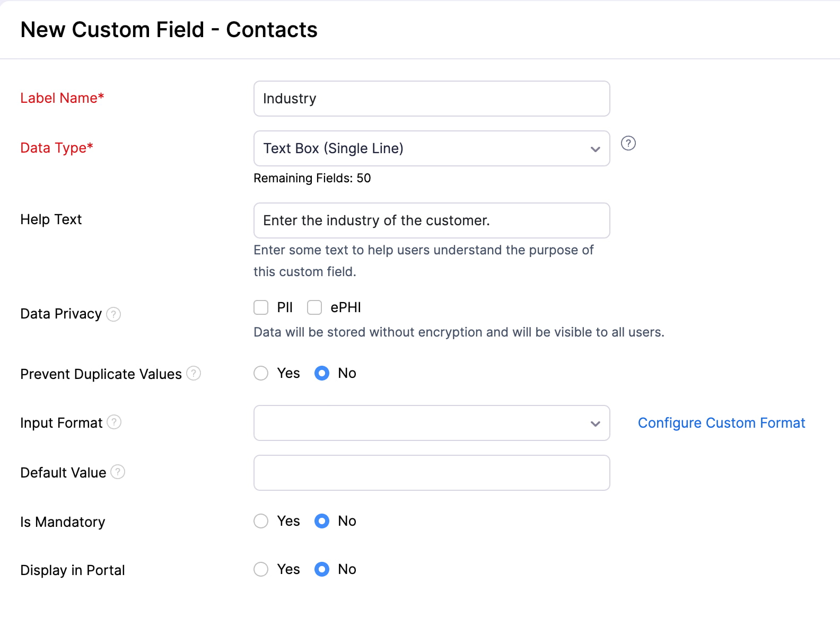Click the chevron on Text Box (Single Line) selector

tap(594, 149)
